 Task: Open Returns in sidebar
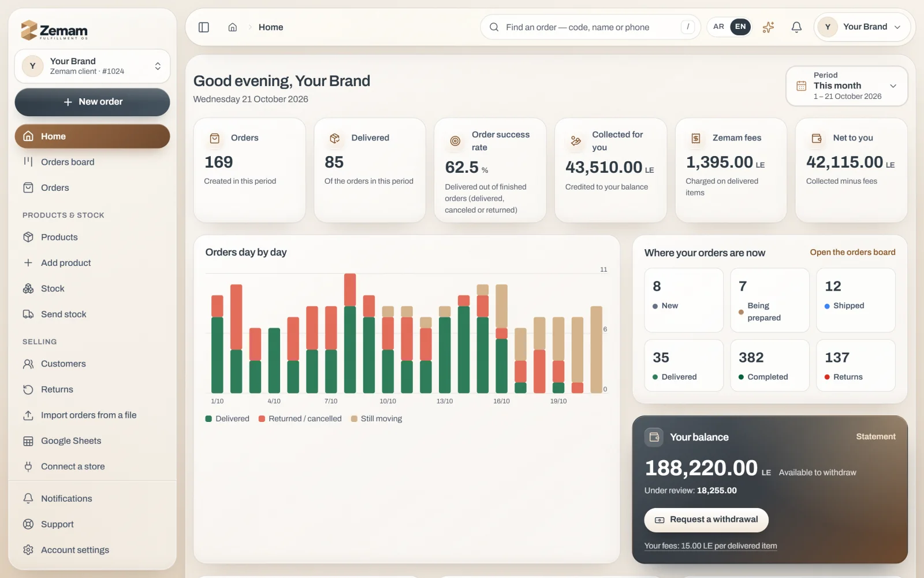[92, 390]
